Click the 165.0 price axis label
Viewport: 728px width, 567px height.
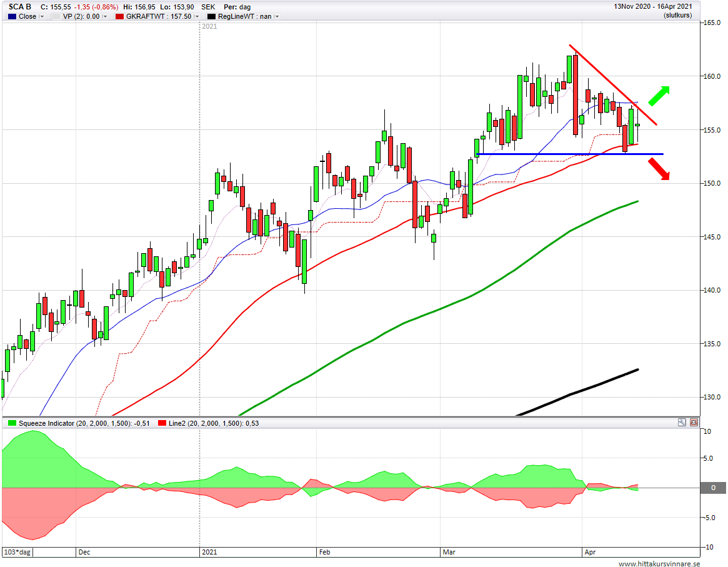[712, 23]
